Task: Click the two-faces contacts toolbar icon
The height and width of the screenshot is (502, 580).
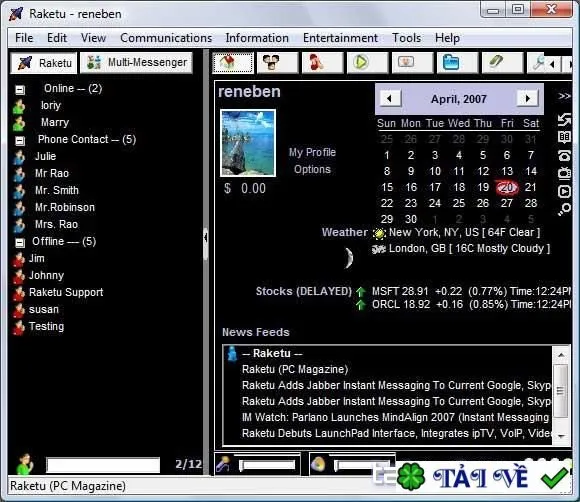Action: [277, 63]
